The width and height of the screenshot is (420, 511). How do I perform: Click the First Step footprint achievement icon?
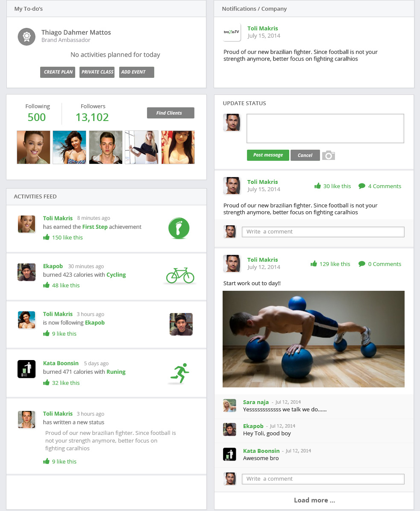179,228
